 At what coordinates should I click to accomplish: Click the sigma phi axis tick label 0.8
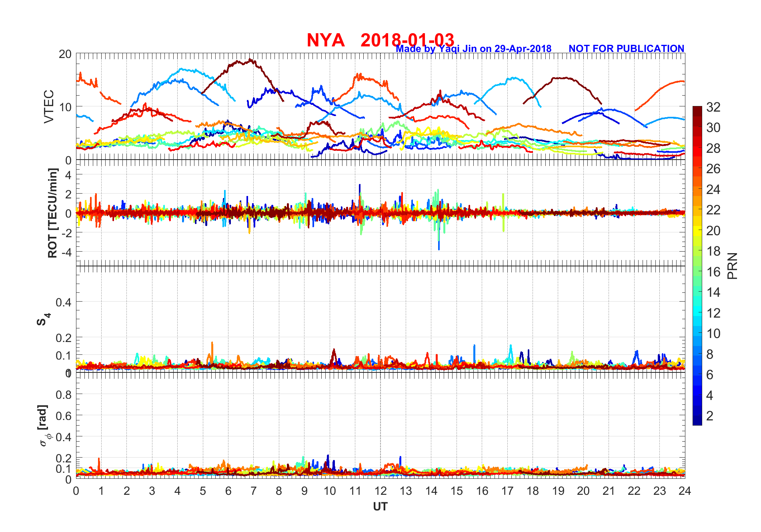pos(64,395)
